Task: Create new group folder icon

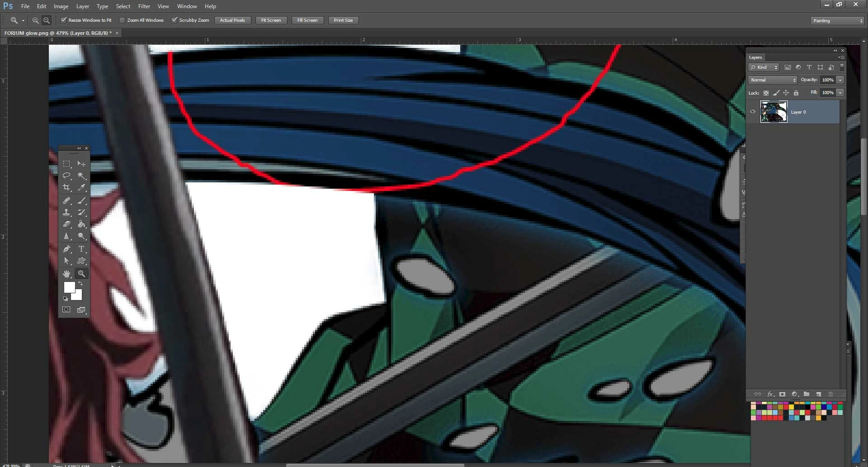Action: point(807,394)
